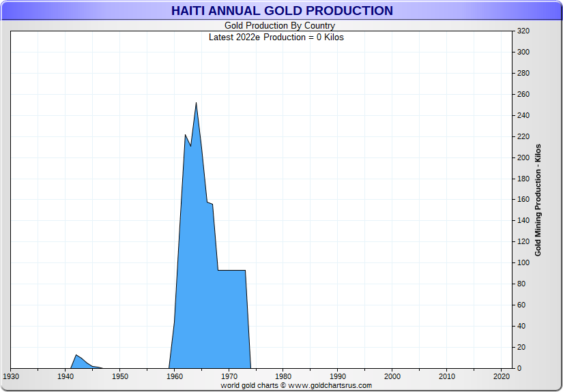The height and width of the screenshot is (392, 563).
Task: Click the 260 y-axis value label
Action: click(523, 95)
